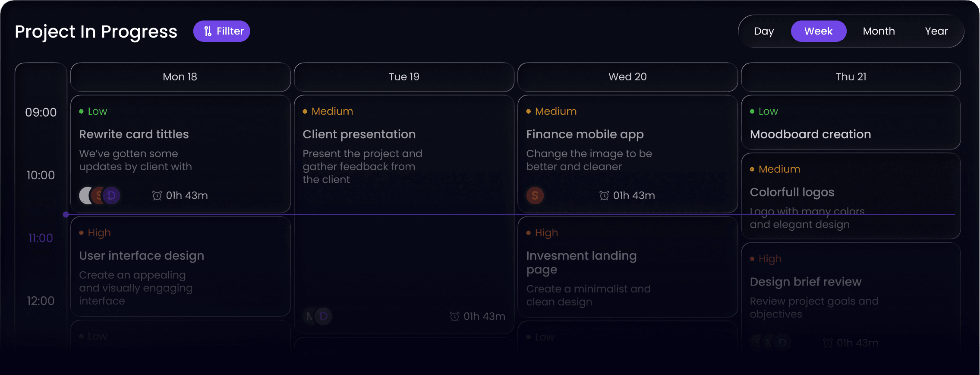
Task: Select the Thu 21 column header
Action: point(851,77)
